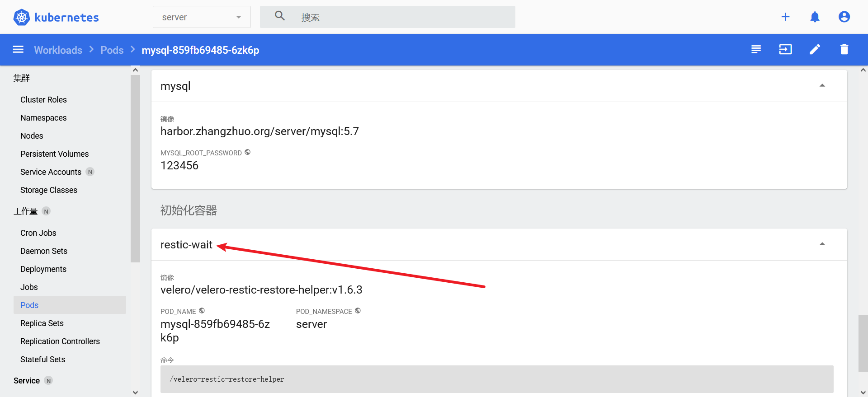Click the mysql-859fb69485-6zk6p breadcrumb title
868x397 pixels.
coord(200,50)
